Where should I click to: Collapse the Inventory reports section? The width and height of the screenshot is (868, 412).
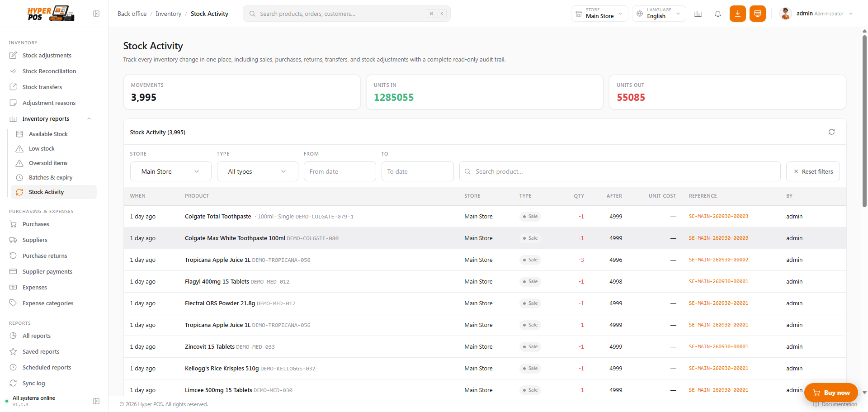(89, 118)
